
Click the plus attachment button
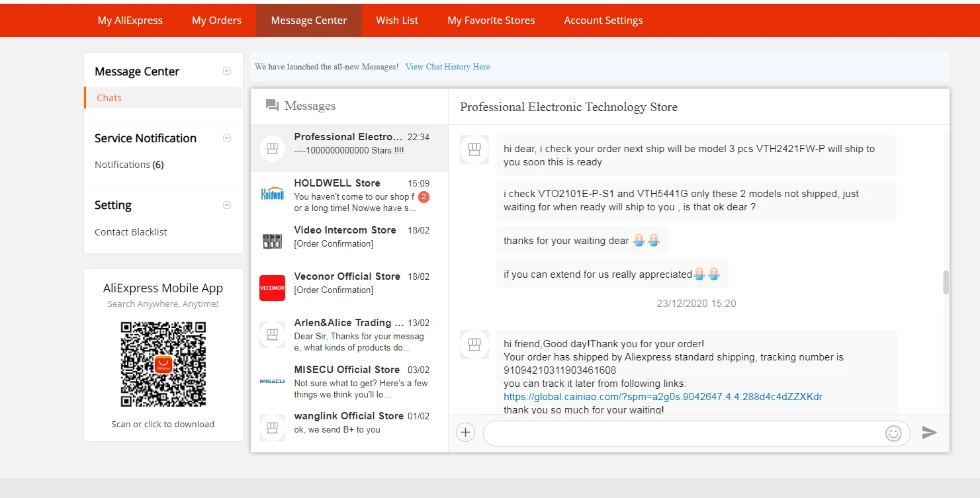(x=466, y=433)
